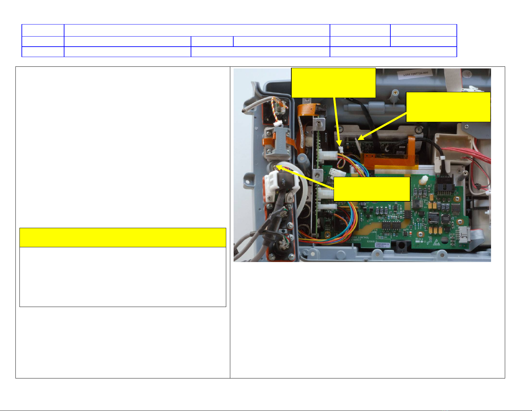Click the 'SIO CONTROL' board marking

[x=360, y=237]
